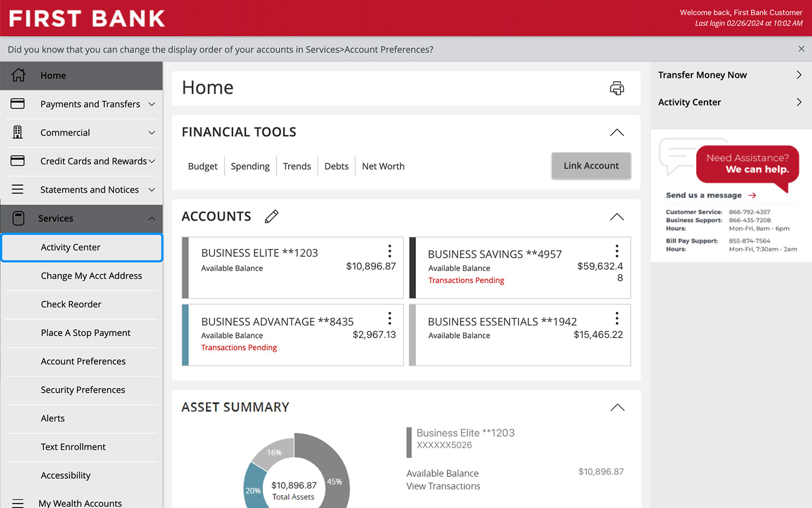Click the Commercial building icon
The height and width of the screenshot is (508, 812).
coord(17,132)
